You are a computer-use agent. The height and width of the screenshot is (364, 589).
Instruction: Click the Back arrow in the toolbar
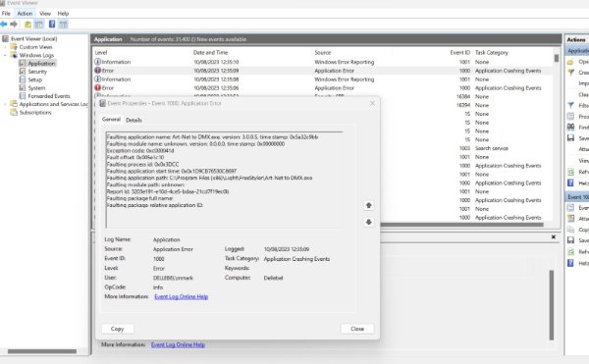(x=4, y=25)
